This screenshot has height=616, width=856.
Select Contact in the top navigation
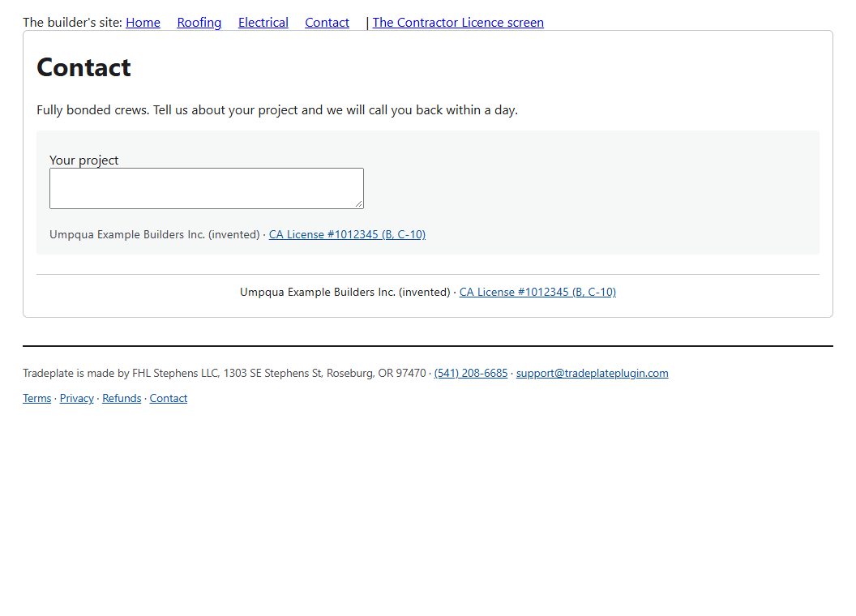point(327,23)
